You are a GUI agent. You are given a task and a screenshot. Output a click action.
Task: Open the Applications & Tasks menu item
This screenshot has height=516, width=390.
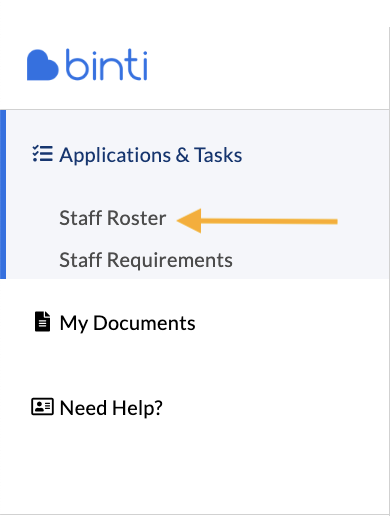(x=151, y=155)
